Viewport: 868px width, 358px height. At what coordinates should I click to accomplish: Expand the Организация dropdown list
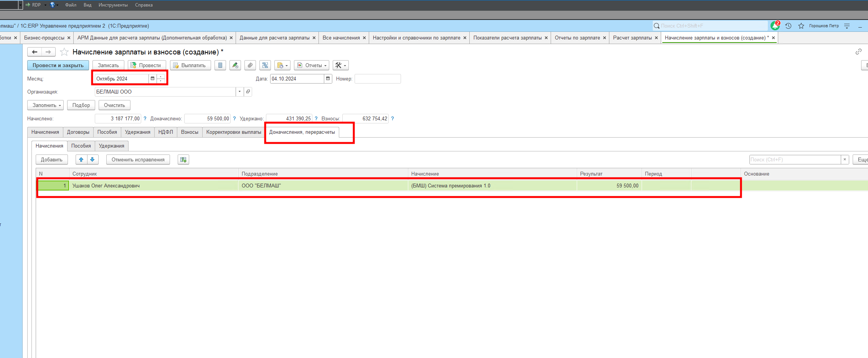point(239,92)
